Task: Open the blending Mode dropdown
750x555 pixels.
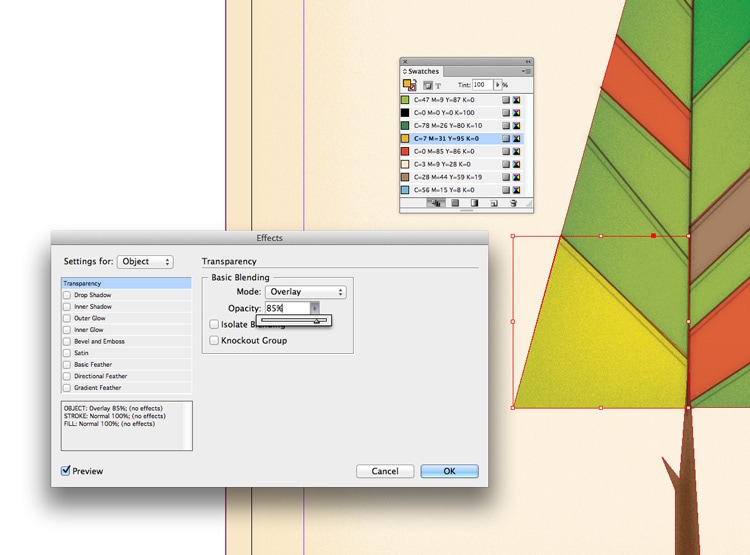Action: click(x=305, y=292)
